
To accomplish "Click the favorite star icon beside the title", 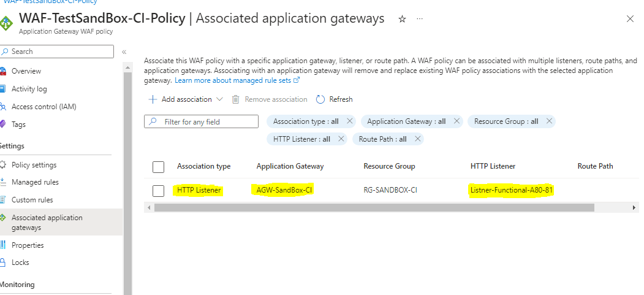I will coord(402,19).
